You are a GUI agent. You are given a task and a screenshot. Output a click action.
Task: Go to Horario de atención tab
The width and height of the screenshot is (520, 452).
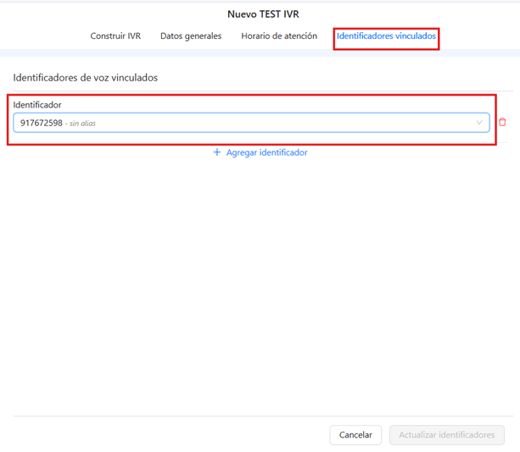point(279,36)
